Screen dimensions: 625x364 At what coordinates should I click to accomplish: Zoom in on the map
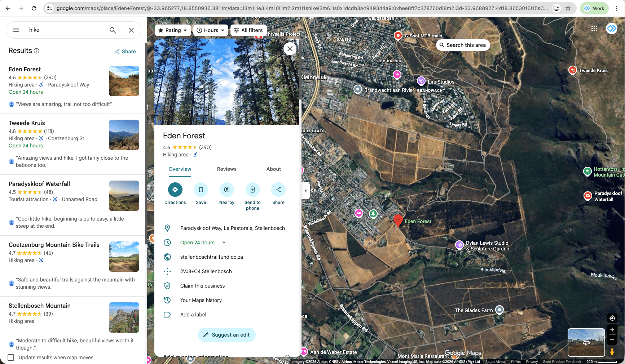tap(612, 330)
